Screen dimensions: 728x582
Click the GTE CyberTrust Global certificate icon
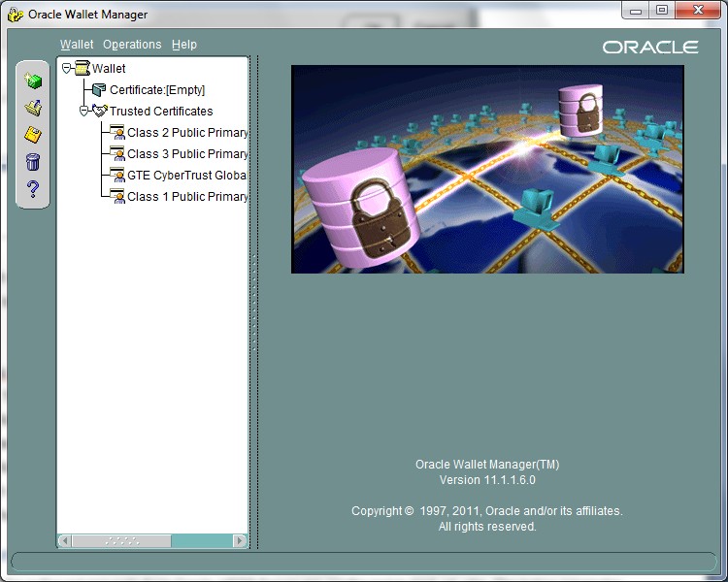[x=117, y=175]
